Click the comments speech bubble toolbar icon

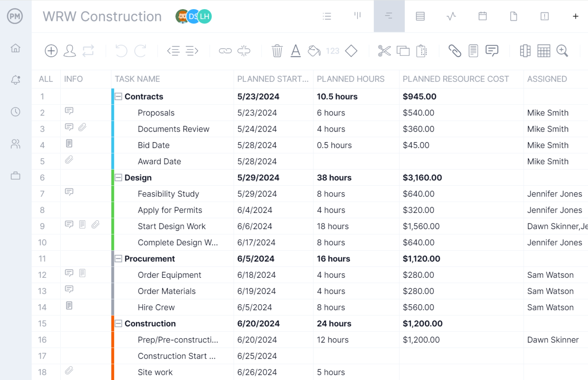(x=492, y=51)
